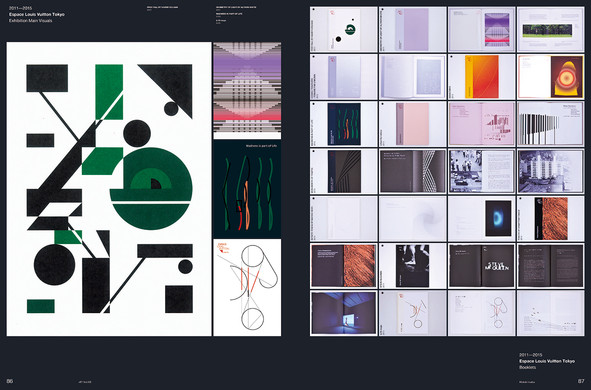Select the orange-red gradient booklet cover
Screen dimensions: 591x390
tap(482, 76)
